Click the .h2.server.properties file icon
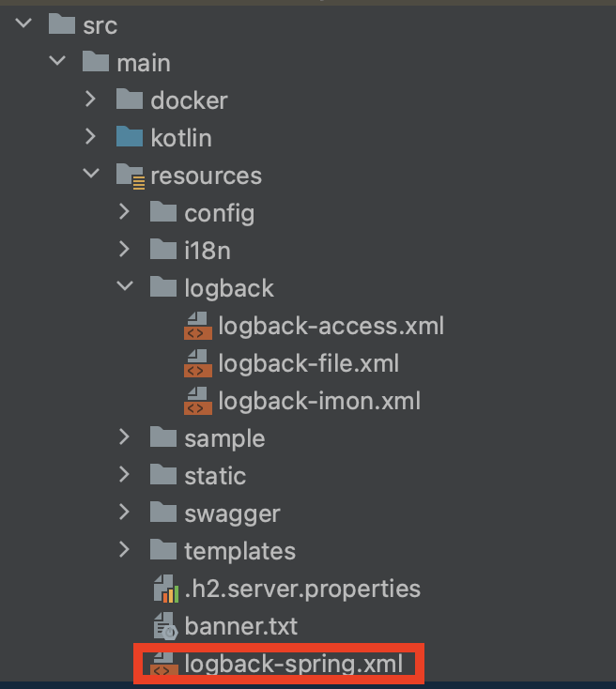The height and width of the screenshot is (689, 616). 166,589
